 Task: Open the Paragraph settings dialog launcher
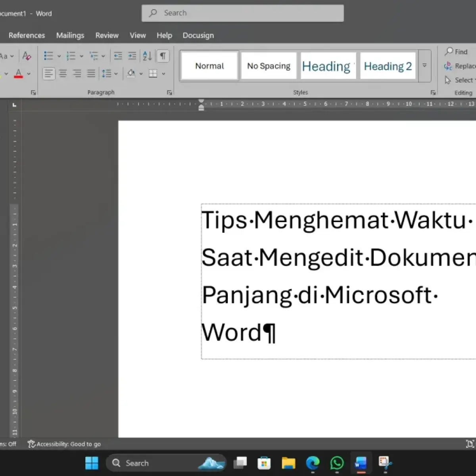point(169,92)
